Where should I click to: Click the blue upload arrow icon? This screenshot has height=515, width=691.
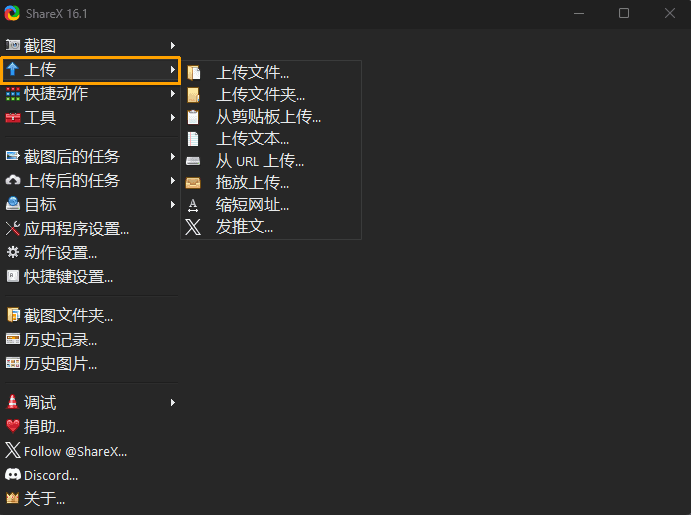point(13,69)
